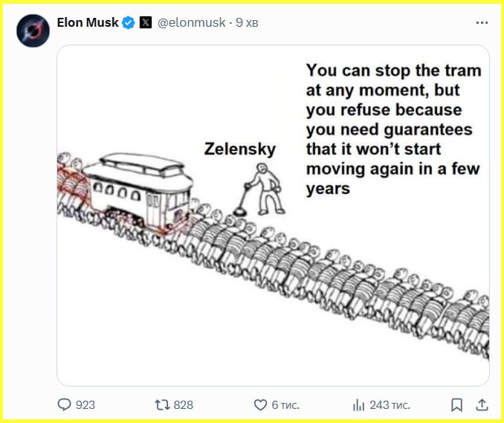The width and height of the screenshot is (504, 423).
Task: Bookmark this post
Action: 456,404
